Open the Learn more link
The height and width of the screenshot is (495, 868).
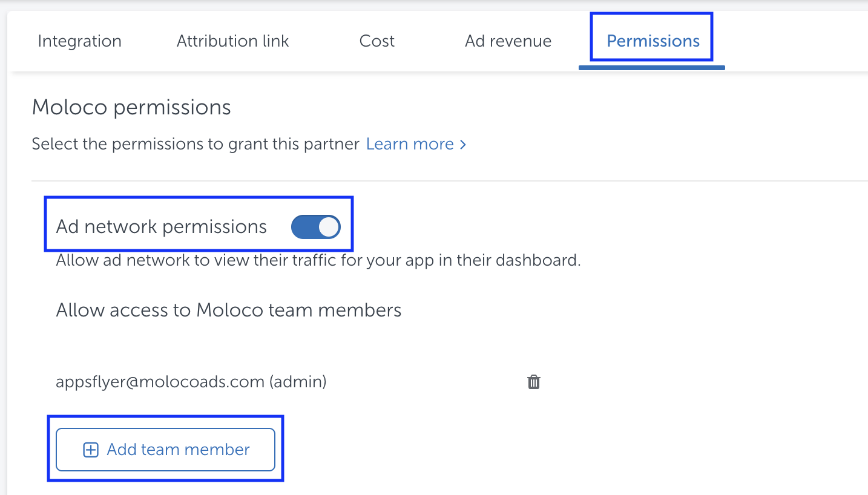410,144
